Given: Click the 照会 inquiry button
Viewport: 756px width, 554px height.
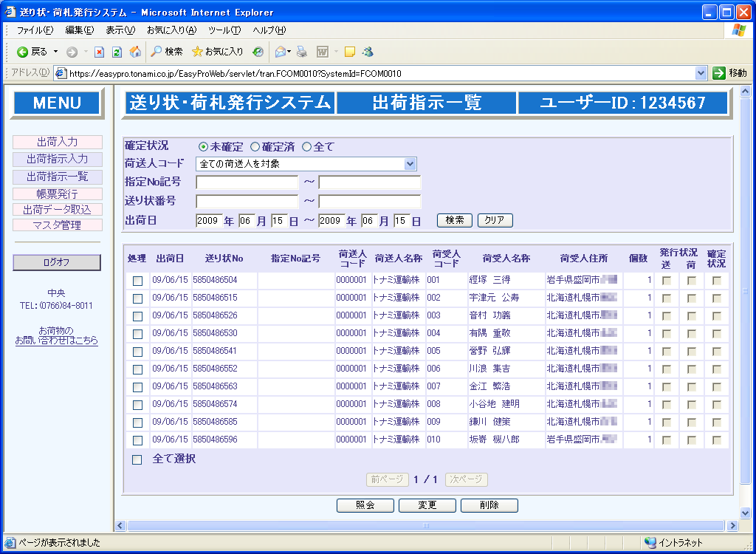Looking at the screenshot, I should coord(365,505).
